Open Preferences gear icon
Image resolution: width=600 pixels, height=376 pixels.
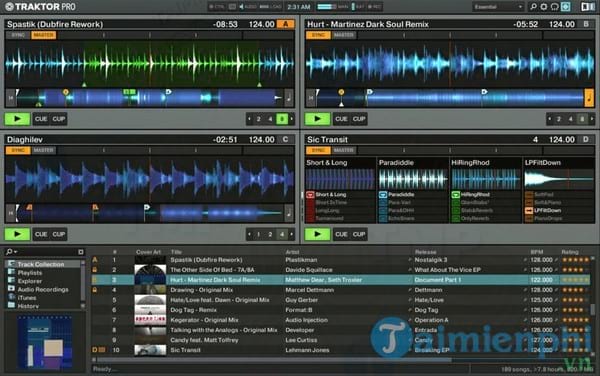point(544,7)
